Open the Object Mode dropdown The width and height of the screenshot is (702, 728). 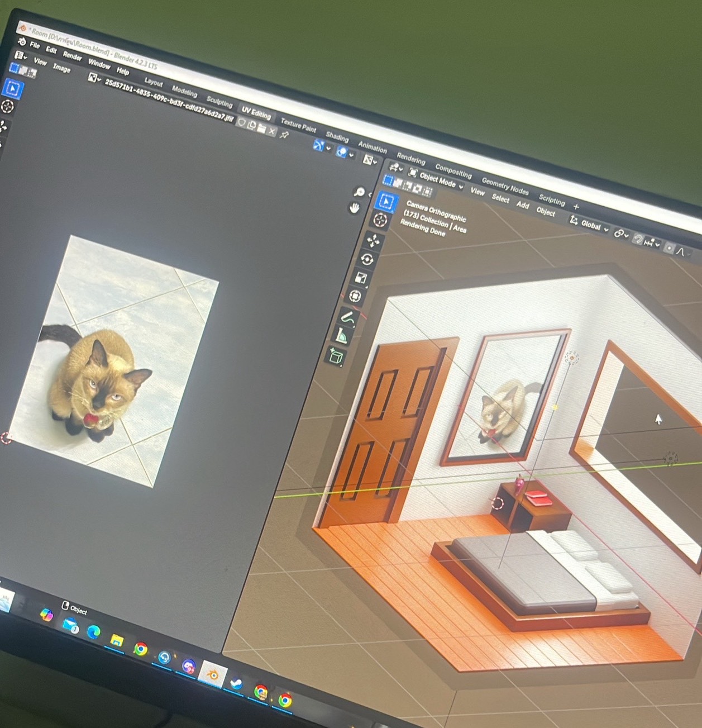[x=437, y=179]
